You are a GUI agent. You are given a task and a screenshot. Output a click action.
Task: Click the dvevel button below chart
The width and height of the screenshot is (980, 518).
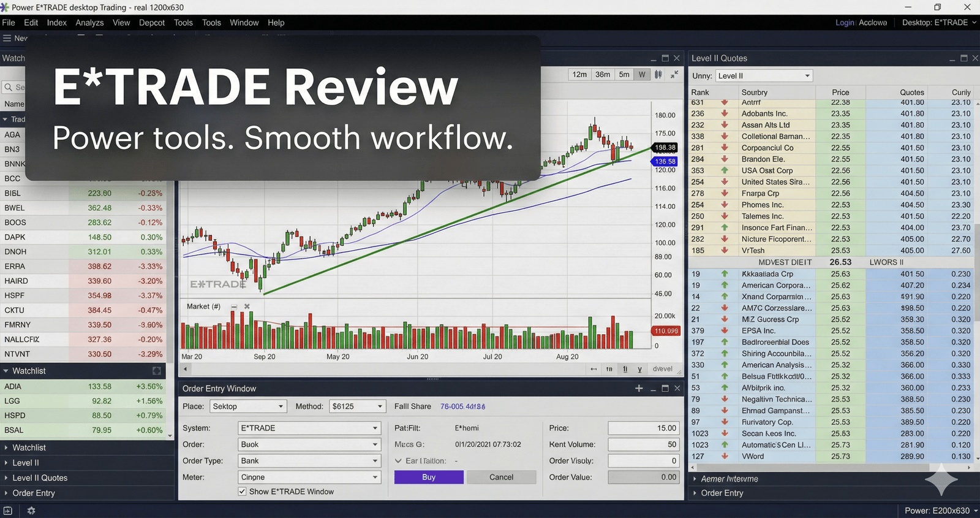click(663, 369)
